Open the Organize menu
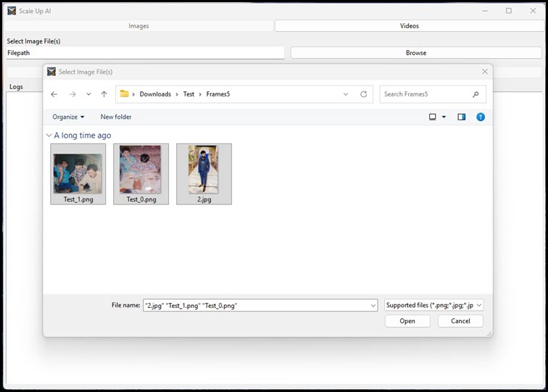 tap(68, 117)
